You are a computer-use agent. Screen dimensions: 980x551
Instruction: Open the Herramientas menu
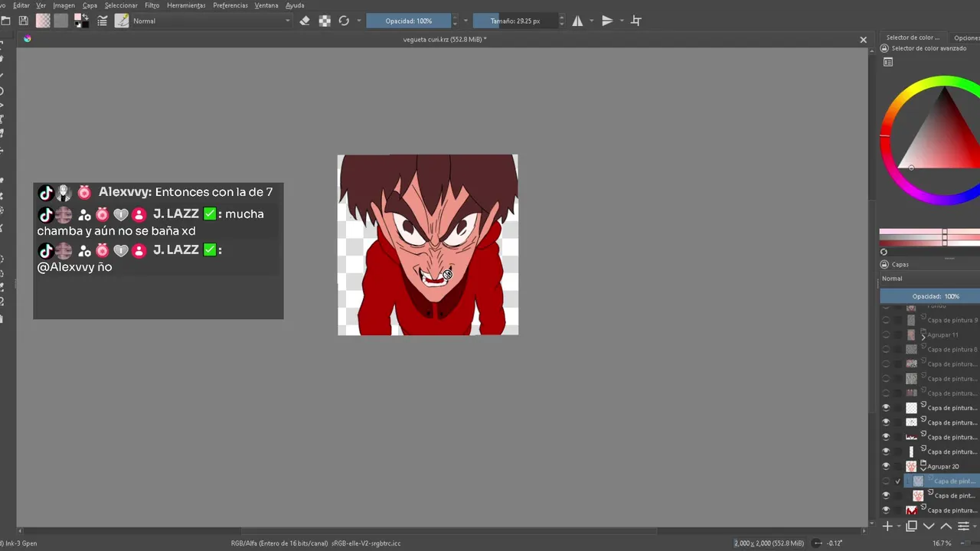click(186, 5)
